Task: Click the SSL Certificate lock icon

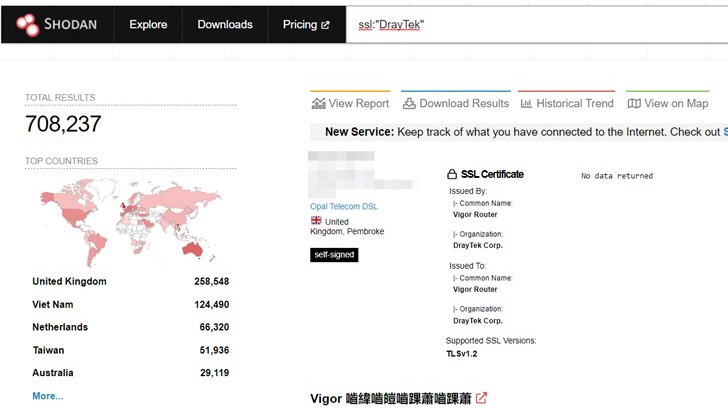Action: 452,174
